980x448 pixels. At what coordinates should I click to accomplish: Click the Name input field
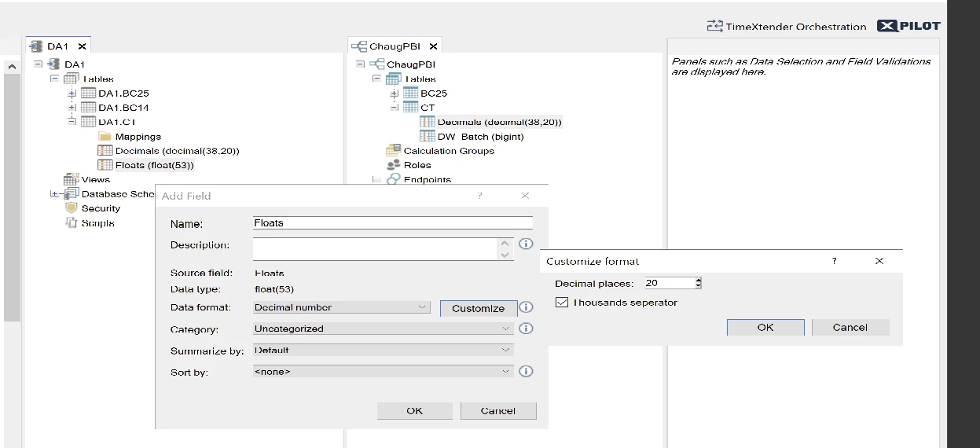coord(393,223)
